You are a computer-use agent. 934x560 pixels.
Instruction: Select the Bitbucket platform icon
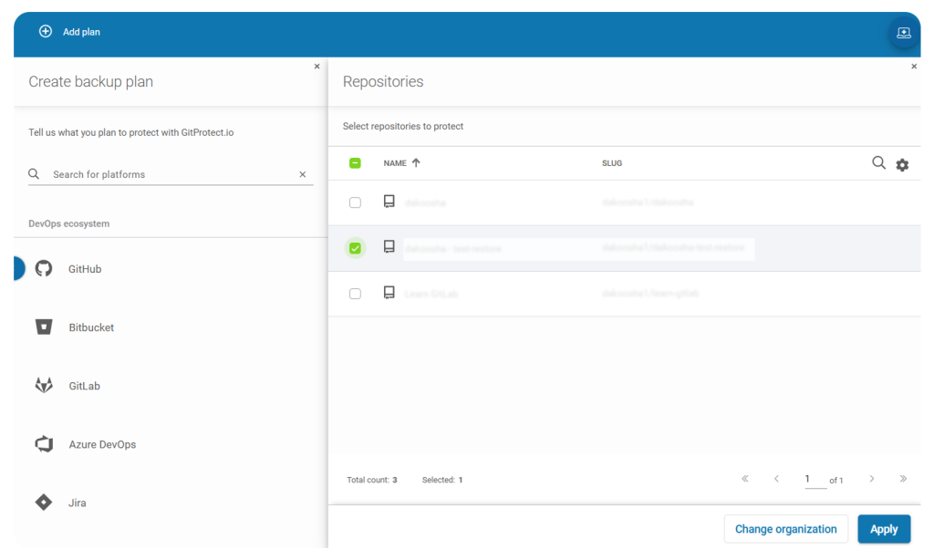(43, 327)
